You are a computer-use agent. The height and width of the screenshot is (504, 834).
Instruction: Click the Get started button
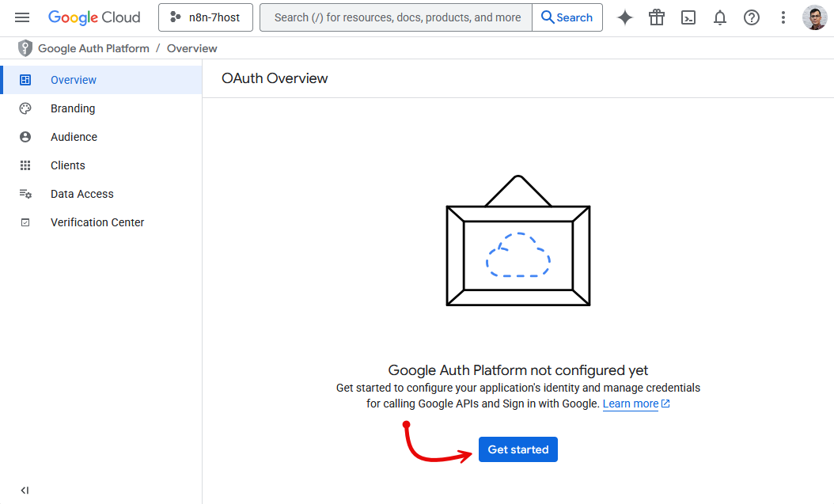(x=518, y=449)
